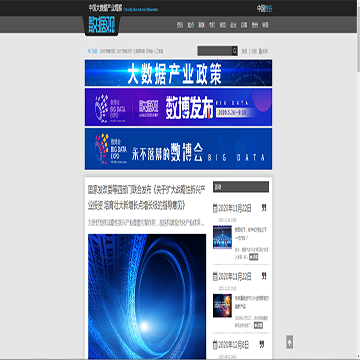Open the 中国数谷 link in top bar

tap(264, 9)
